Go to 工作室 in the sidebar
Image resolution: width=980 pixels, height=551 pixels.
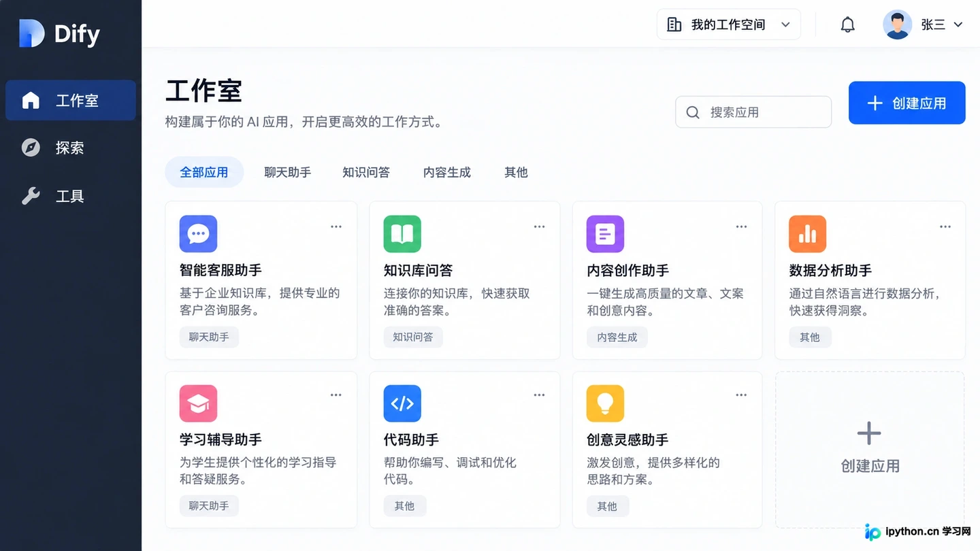pos(71,101)
